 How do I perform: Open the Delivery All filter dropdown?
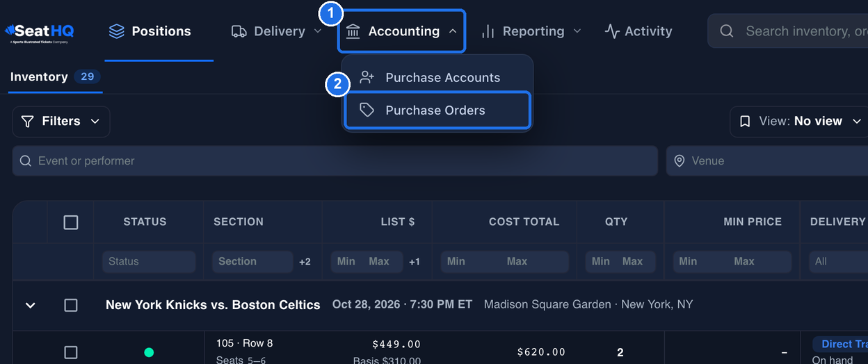pos(838,261)
